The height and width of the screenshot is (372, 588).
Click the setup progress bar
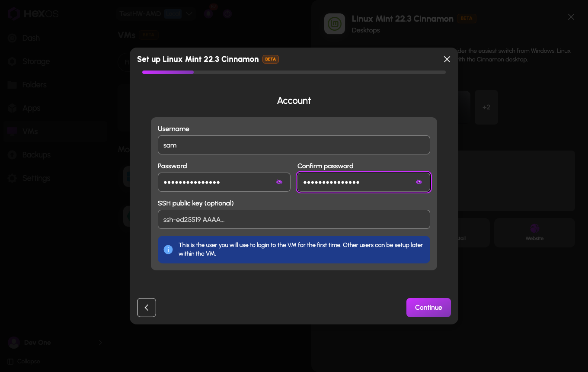coord(294,72)
